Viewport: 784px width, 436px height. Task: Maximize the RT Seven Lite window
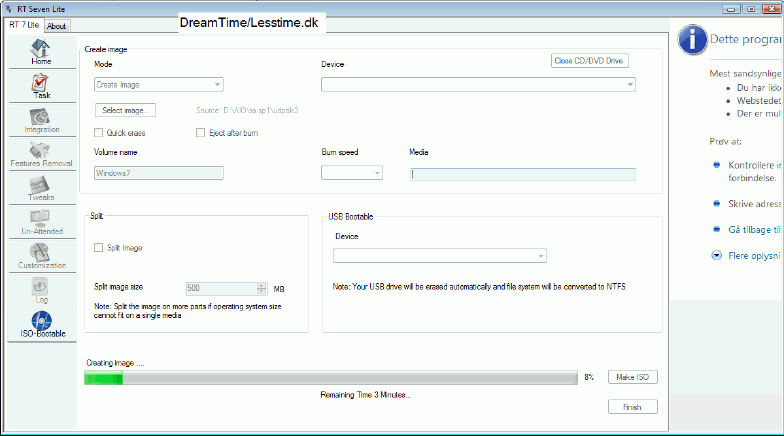point(751,9)
